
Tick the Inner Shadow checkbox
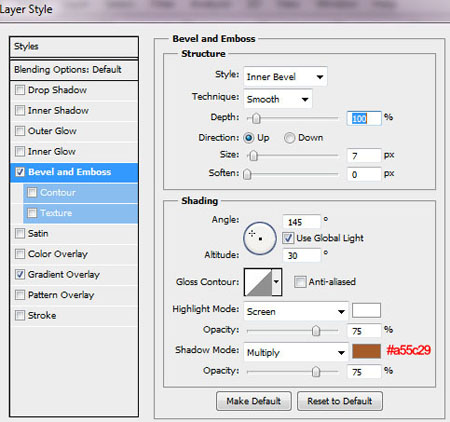(x=20, y=110)
